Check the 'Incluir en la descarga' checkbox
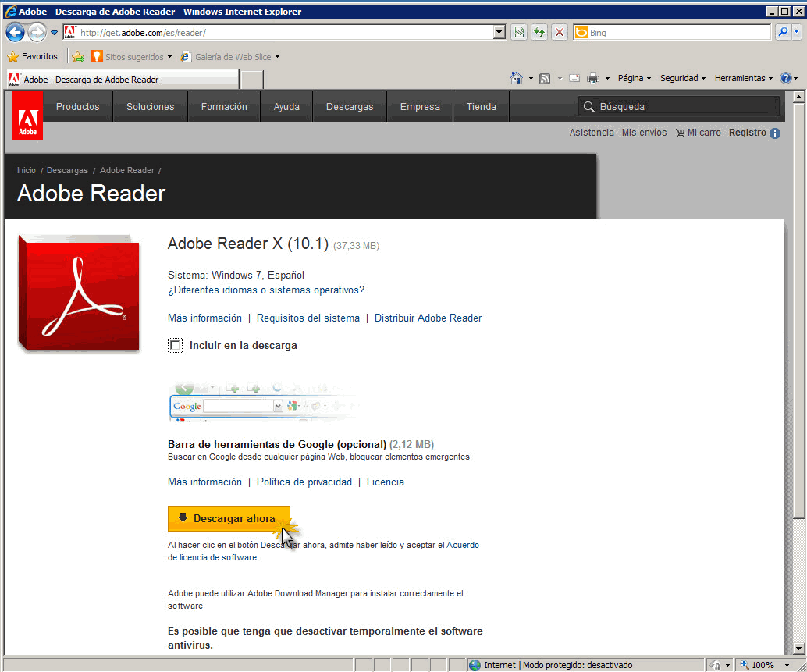This screenshot has width=807, height=672. [175, 345]
